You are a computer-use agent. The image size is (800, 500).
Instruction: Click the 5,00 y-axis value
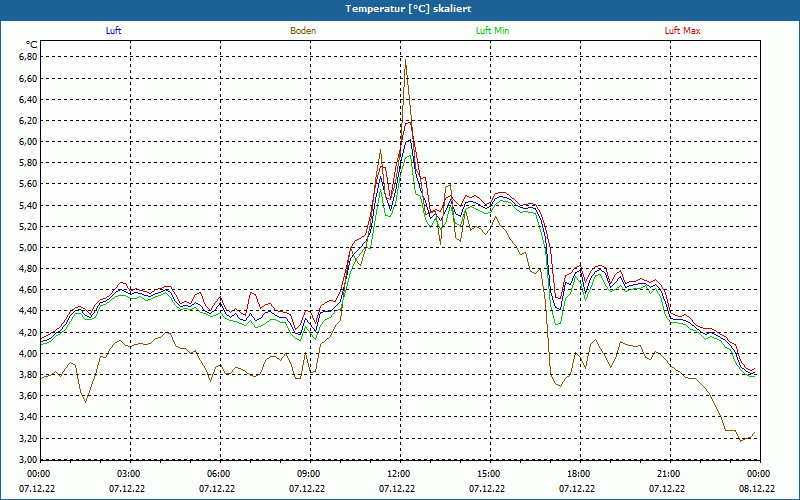pos(28,247)
